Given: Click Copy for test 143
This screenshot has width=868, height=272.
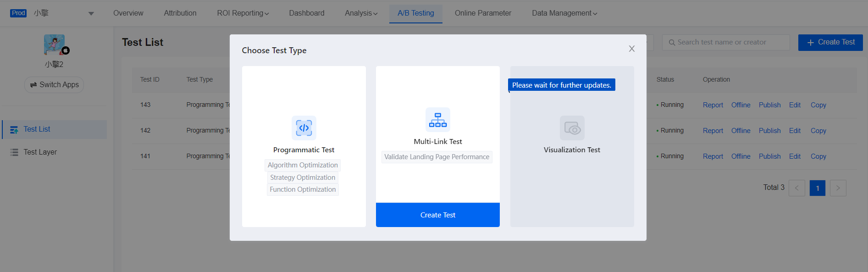Looking at the screenshot, I should [818, 105].
